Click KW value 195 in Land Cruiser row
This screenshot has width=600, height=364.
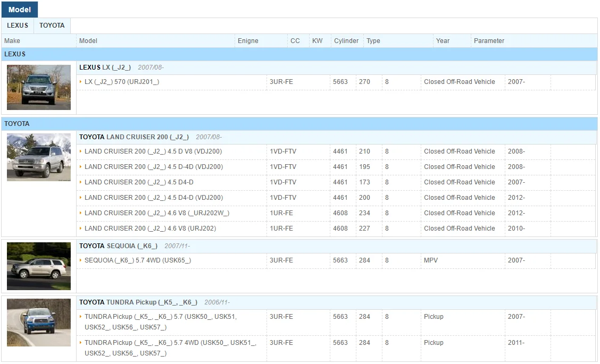[364, 167]
